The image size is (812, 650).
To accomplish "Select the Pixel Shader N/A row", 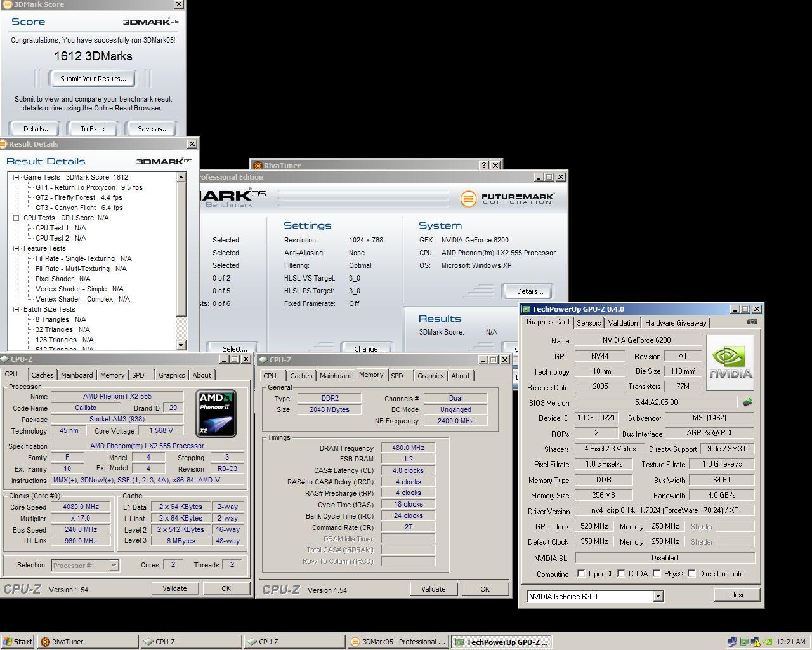I will point(63,279).
